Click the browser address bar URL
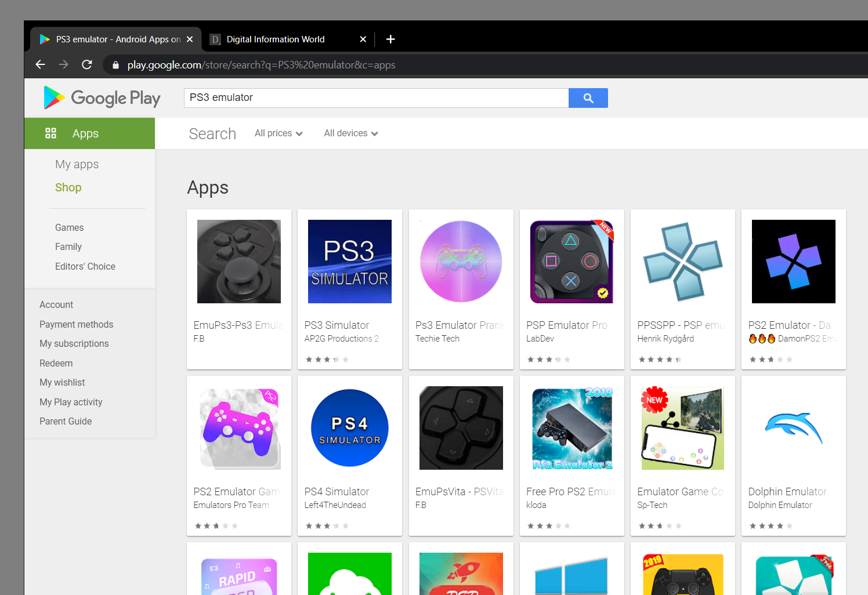 [x=261, y=65]
